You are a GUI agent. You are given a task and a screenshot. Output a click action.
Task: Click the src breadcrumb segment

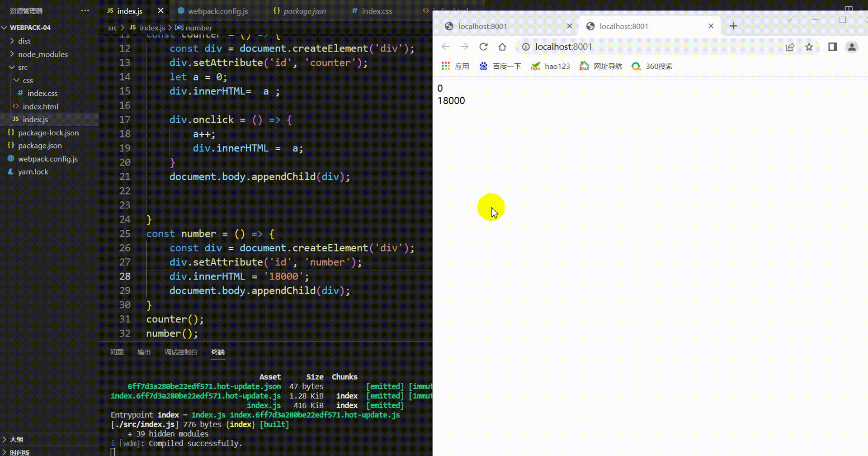pos(113,28)
